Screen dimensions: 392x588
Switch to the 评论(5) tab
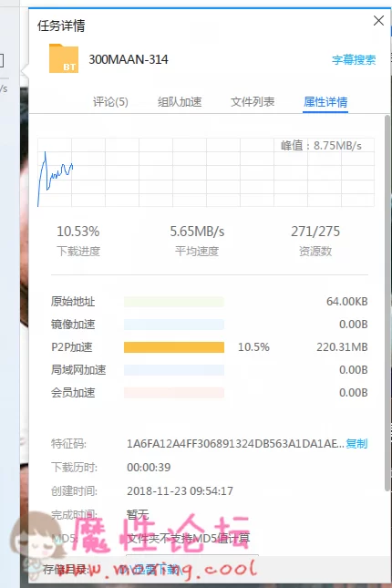tap(110, 101)
